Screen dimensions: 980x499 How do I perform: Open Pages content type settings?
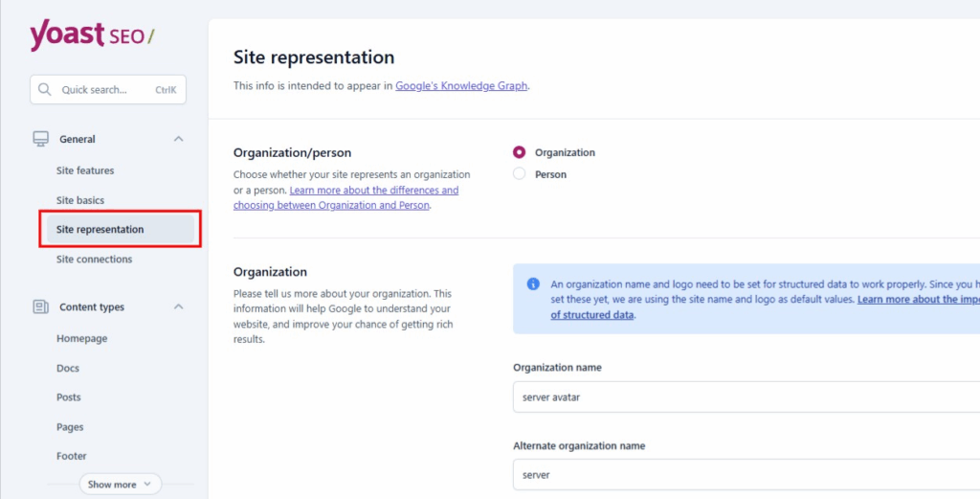[70, 427]
